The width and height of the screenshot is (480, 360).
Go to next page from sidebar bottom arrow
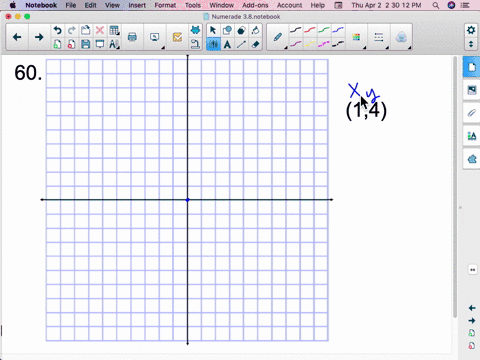(472, 321)
